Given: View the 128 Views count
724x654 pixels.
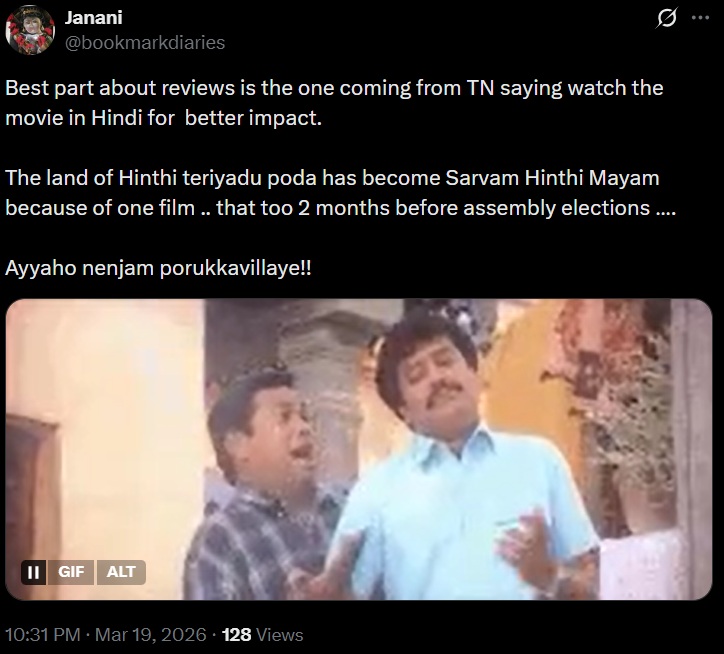Looking at the screenshot, I should (262, 635).
